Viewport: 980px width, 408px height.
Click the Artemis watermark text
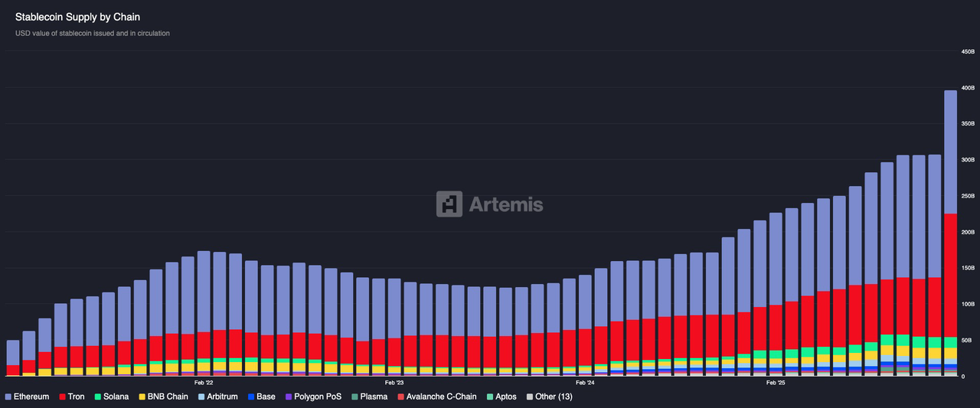(505, 204)
